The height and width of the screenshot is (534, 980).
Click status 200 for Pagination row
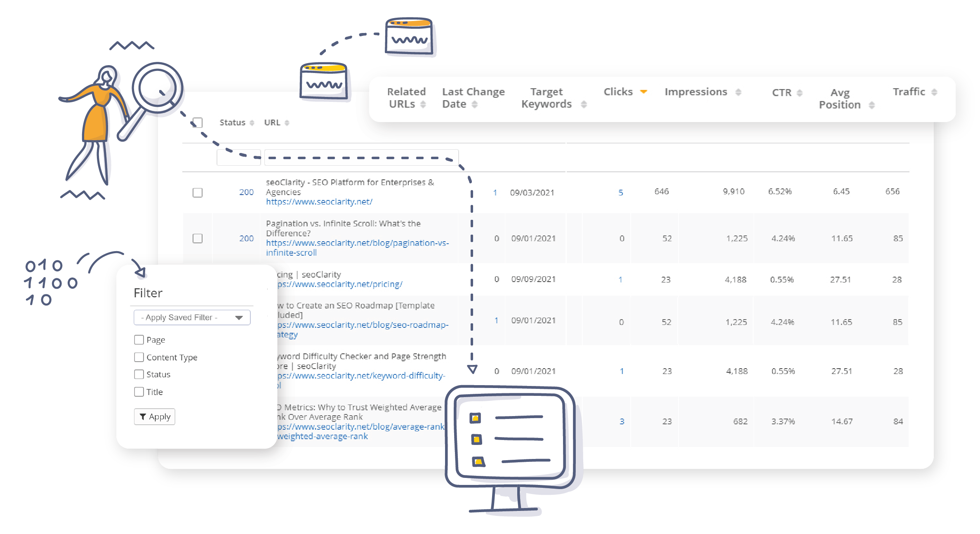pos(246,238)
